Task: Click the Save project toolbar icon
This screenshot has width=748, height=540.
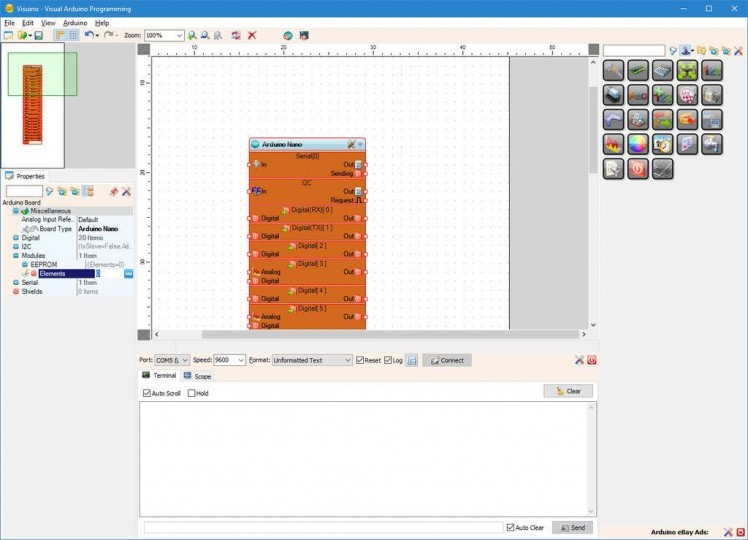Action: (38, 35)
